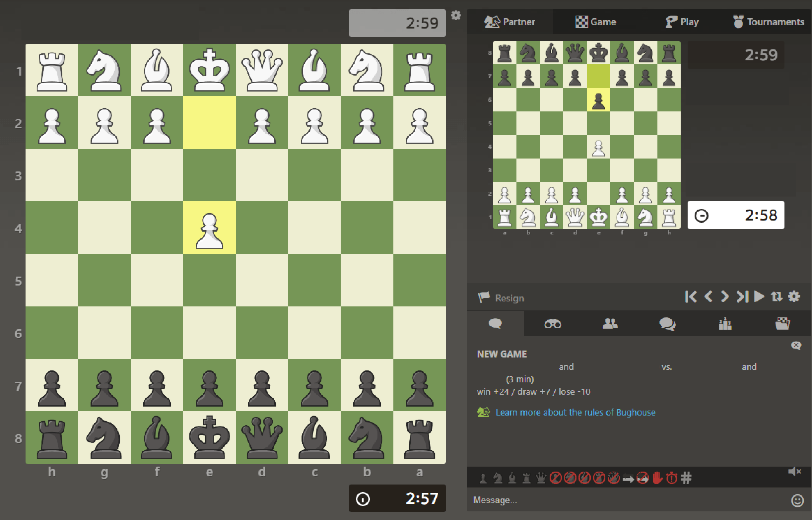Select the spectators/eye icon

[552, 326]
